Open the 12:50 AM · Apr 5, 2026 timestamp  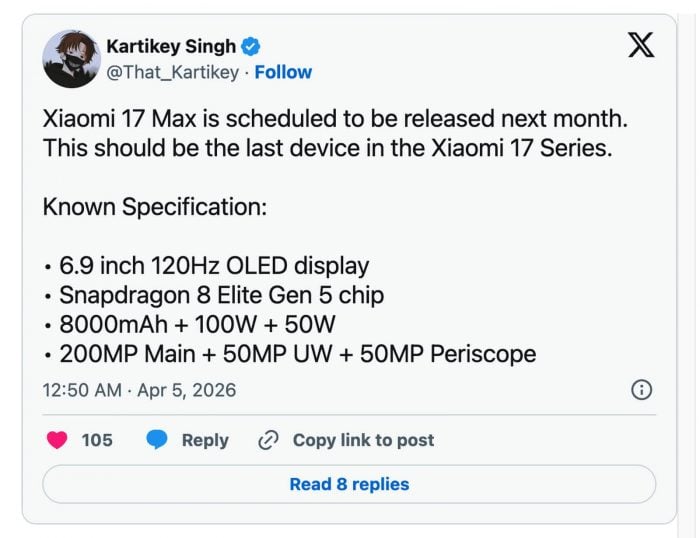click(x=139, y=390)
